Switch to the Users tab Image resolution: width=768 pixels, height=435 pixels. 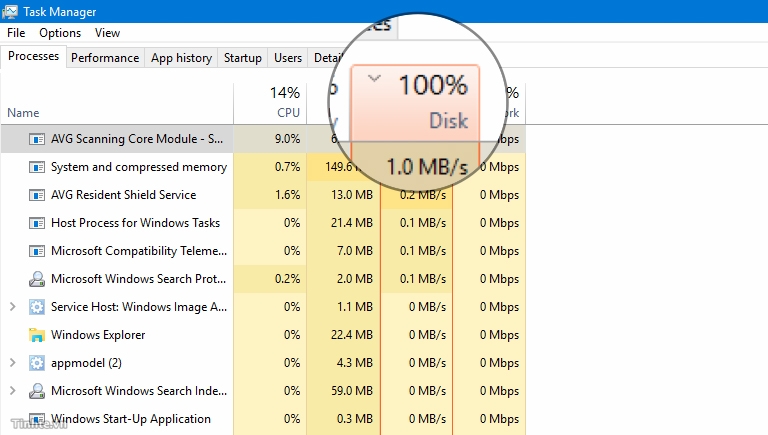(x=288, y=58)
